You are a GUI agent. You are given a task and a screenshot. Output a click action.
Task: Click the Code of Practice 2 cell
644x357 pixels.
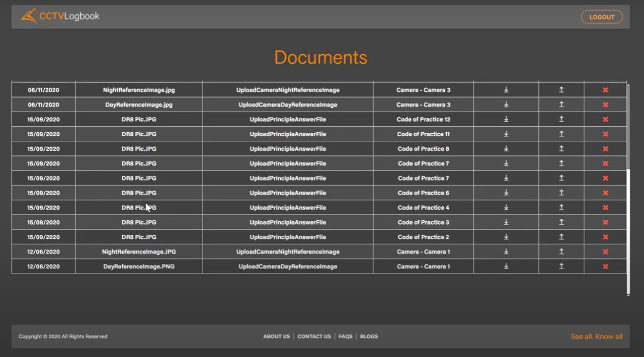(424, 237)
